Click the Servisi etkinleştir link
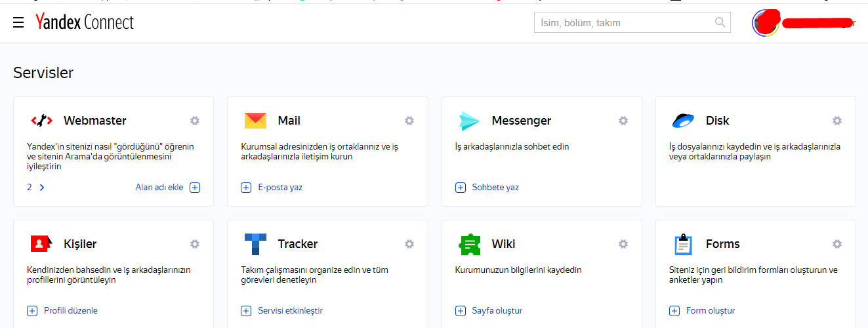This screenshot has width=868, height=328. (x=290, y=311)
